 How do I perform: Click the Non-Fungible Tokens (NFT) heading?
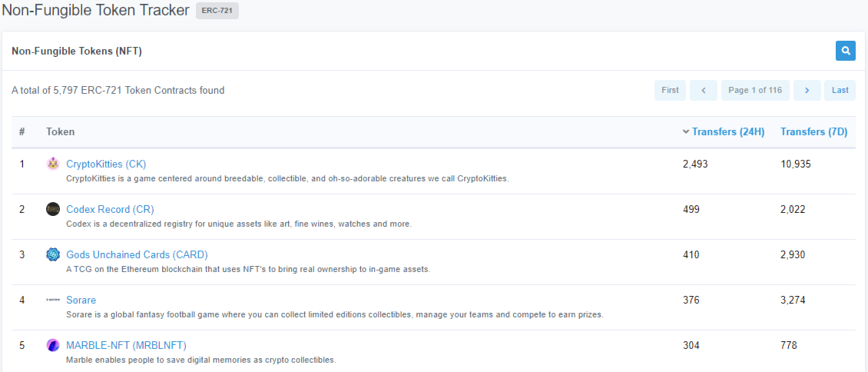tap(77, 51)
